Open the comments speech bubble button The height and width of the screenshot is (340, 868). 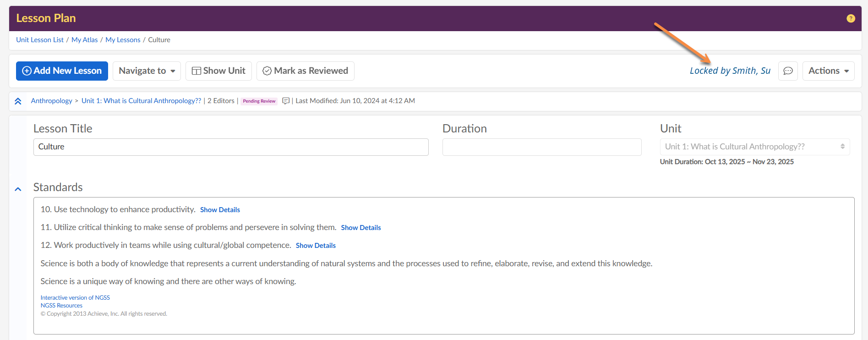pyautogui.click(x=788, y=71)
